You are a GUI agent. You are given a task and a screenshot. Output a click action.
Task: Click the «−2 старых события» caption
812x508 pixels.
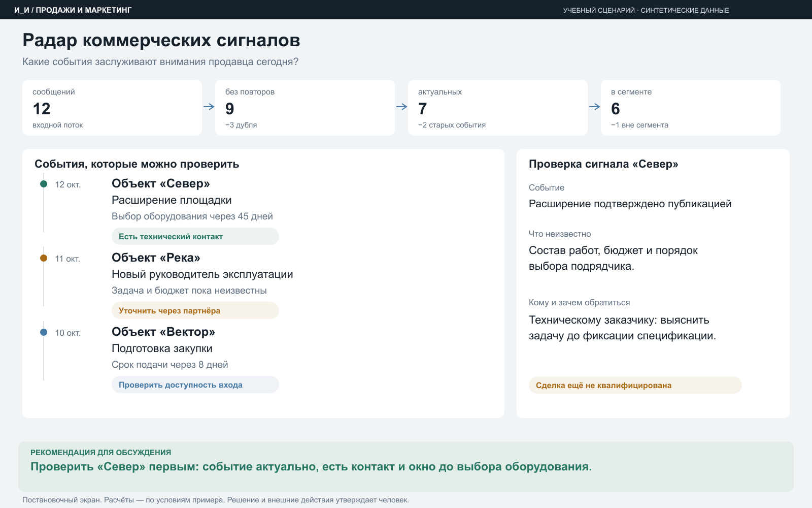point(452,125)
